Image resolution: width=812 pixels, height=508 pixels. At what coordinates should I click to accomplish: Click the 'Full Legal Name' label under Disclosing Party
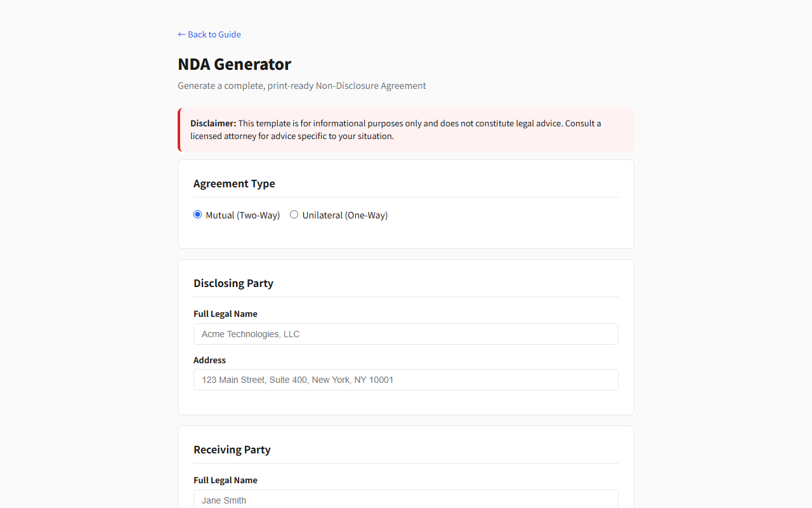click(225, 314)
